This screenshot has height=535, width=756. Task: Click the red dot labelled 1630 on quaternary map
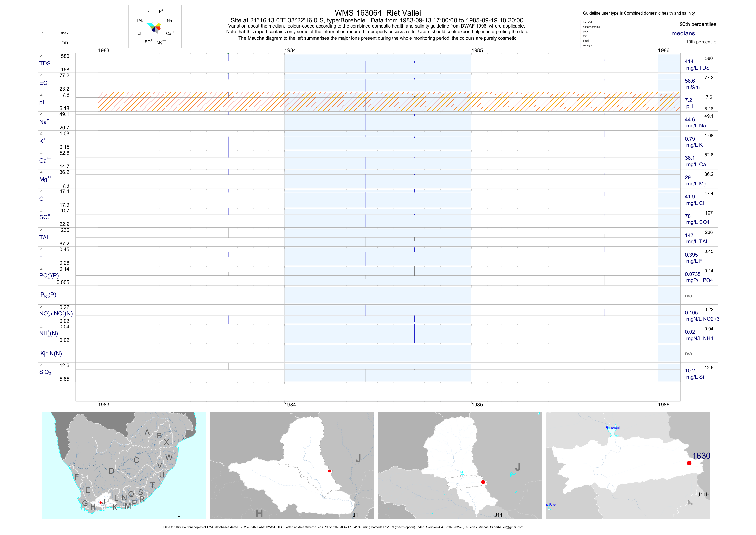pos(689,463)
